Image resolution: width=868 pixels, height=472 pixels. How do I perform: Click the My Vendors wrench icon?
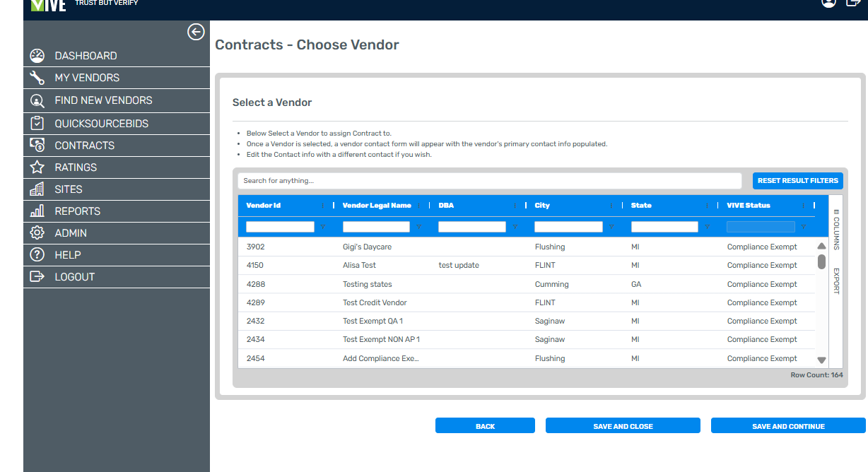tap(37, 78)
